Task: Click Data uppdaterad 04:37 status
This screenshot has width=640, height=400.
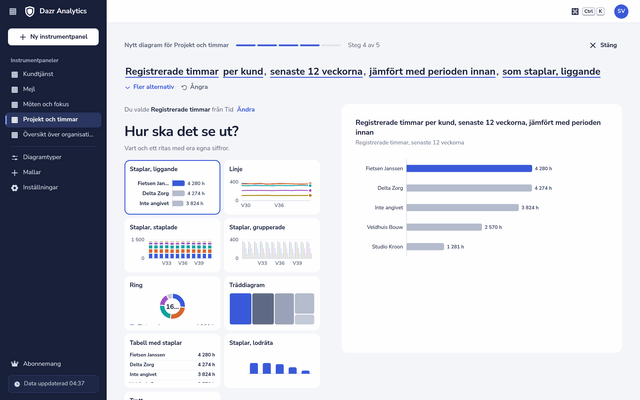Action: 53,384
